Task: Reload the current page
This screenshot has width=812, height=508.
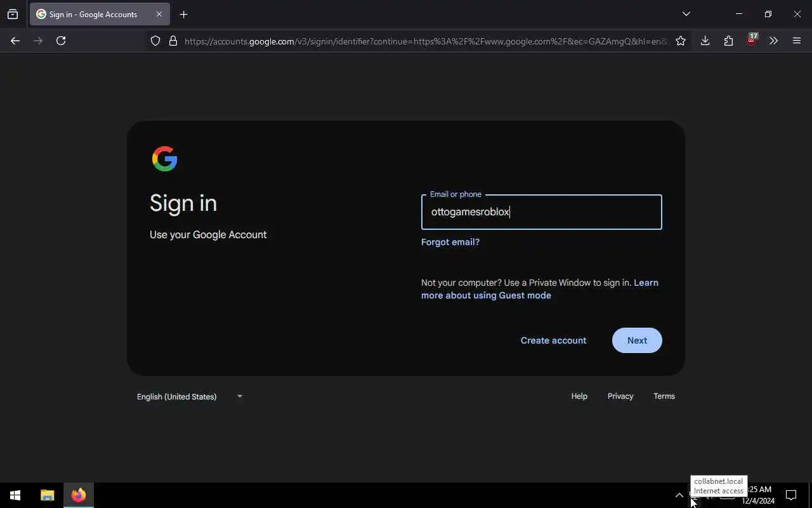Action: pyautogui.click(x=61, y=41)
